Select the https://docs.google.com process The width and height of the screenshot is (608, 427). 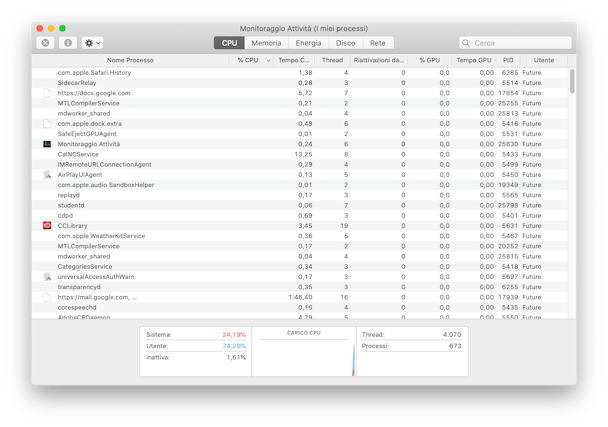point(300,93)
